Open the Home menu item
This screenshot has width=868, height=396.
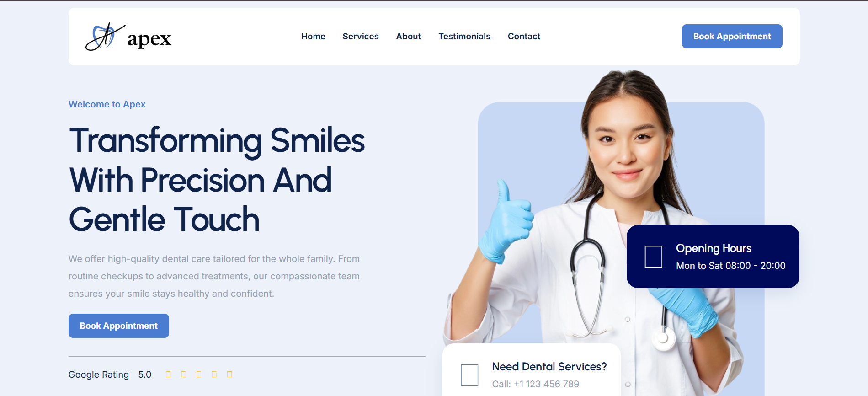point(313,36)
